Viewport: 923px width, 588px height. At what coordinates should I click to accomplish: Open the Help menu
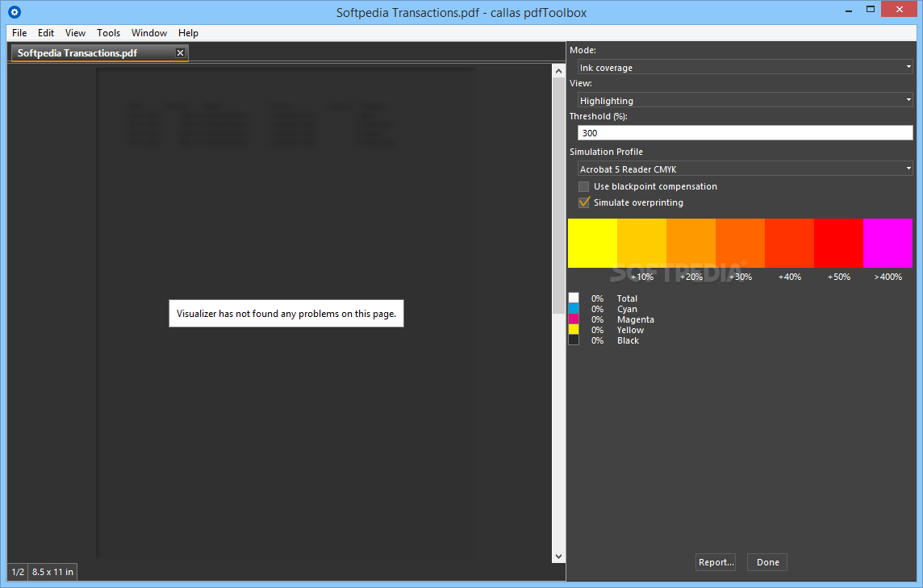point(188,33)
